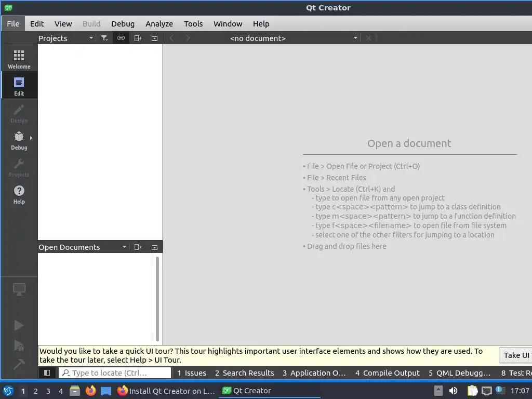
Task: Build project with the hammer icon
Action: pyautogui.click(x=19, y=364)
